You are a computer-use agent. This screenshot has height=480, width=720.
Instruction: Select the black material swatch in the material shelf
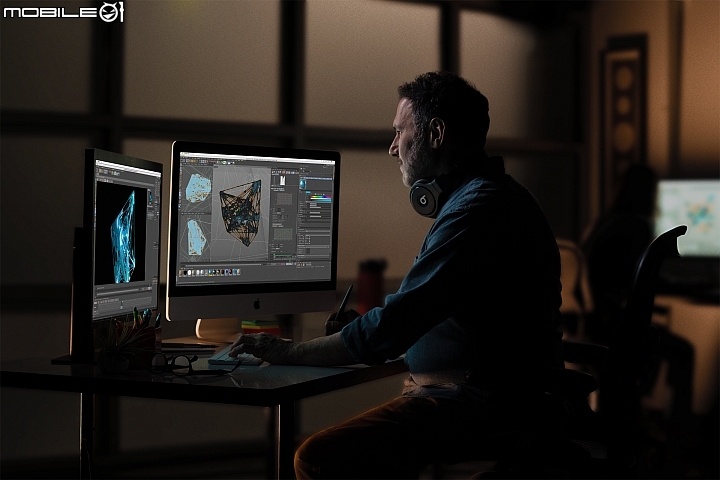coord(186,273)
